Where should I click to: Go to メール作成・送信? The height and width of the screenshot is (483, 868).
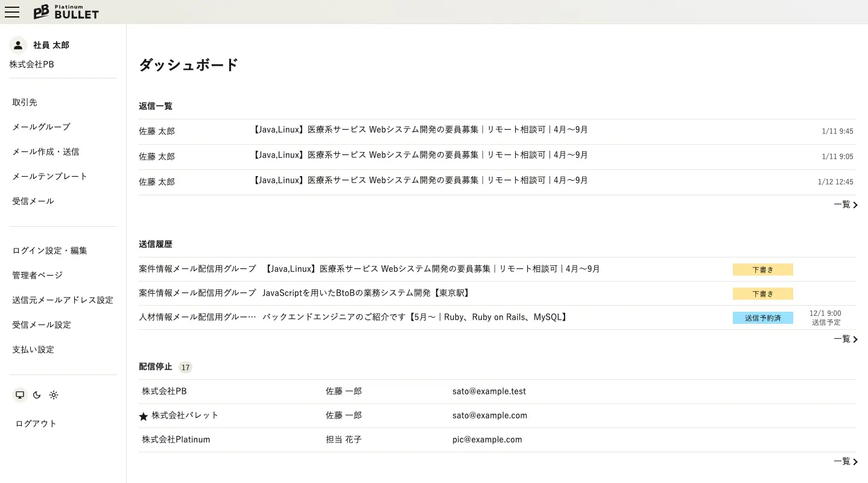pyautogui.click(x=46, y=151)
